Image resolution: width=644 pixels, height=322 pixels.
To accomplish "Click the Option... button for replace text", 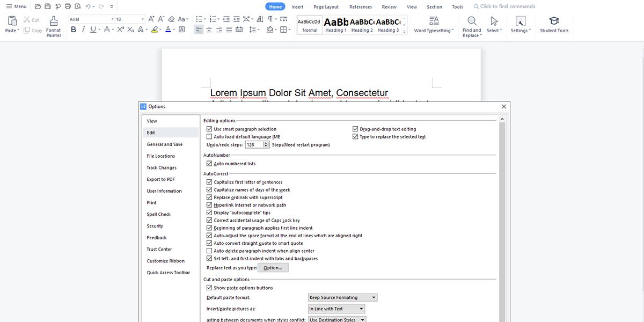I will point(273,268).
